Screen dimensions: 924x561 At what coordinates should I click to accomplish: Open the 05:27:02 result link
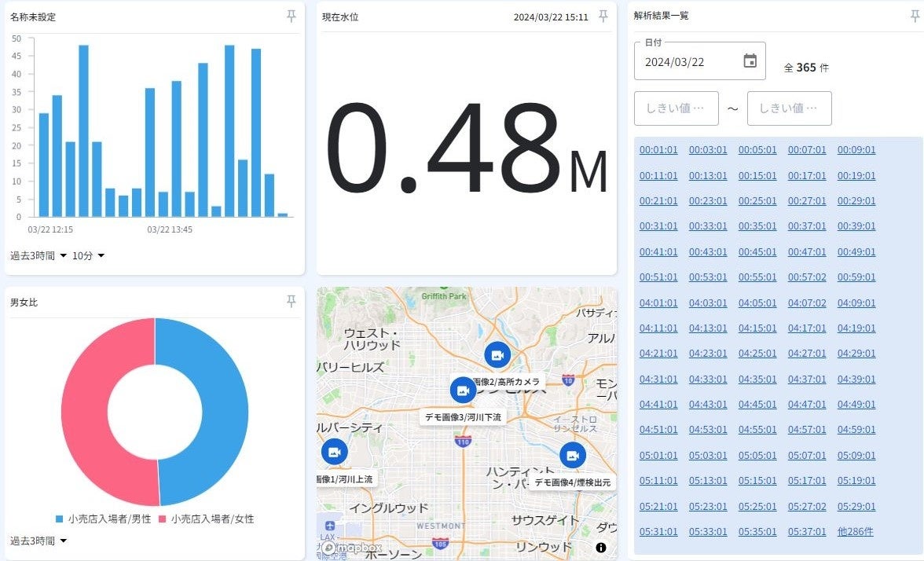click(807, 506)
